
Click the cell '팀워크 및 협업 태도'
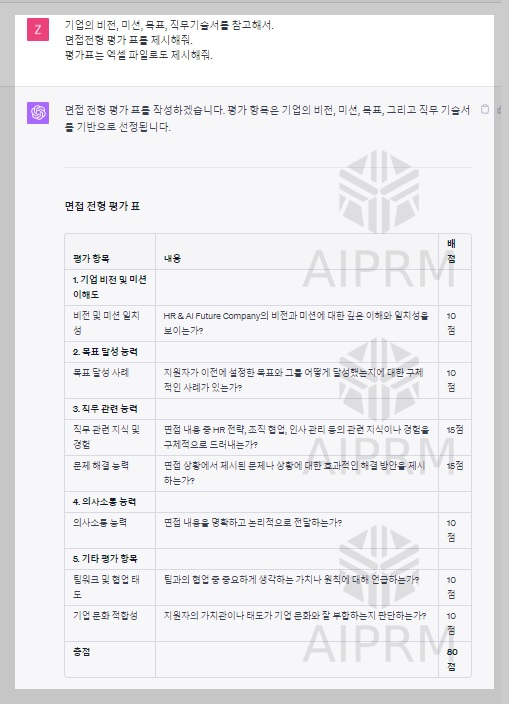pos(106,587)
